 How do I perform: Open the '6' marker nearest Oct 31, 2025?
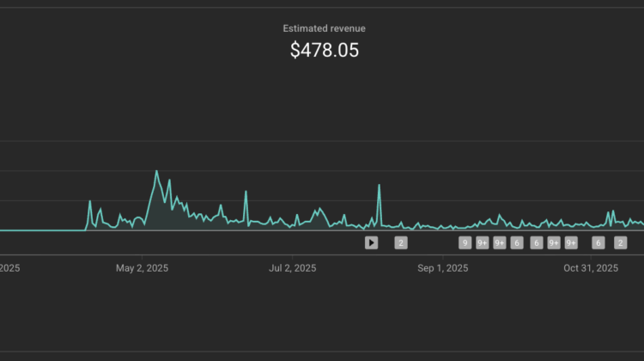(x=598, y=243)
